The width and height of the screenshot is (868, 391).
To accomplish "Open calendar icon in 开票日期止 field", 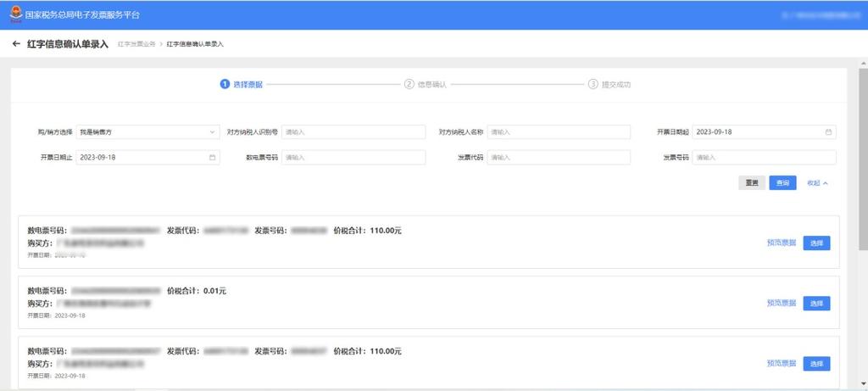I will [x=212, y=157].
